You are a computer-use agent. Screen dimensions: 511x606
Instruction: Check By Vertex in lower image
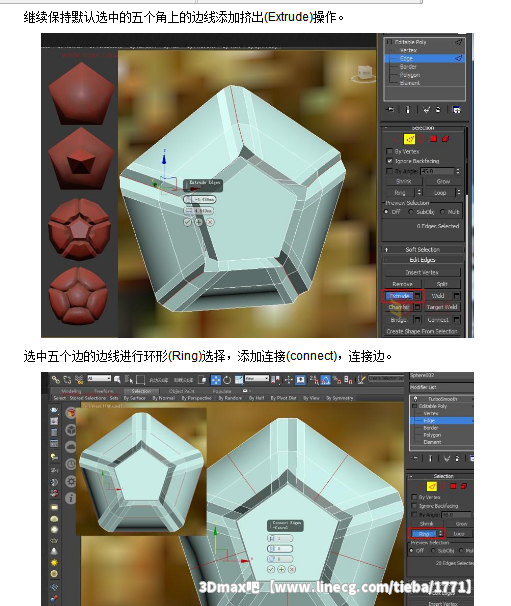click(414, 497)
